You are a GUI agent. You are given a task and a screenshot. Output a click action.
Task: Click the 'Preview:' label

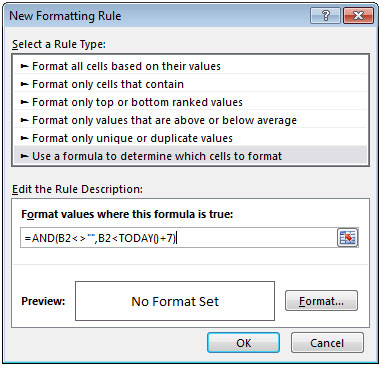click(x=43, y=301)
